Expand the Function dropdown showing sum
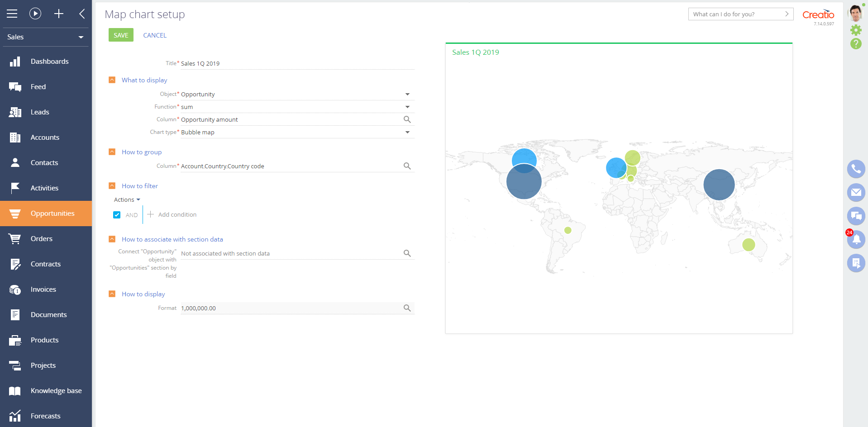This screenshot has height=427, width=868. point(407,107)
